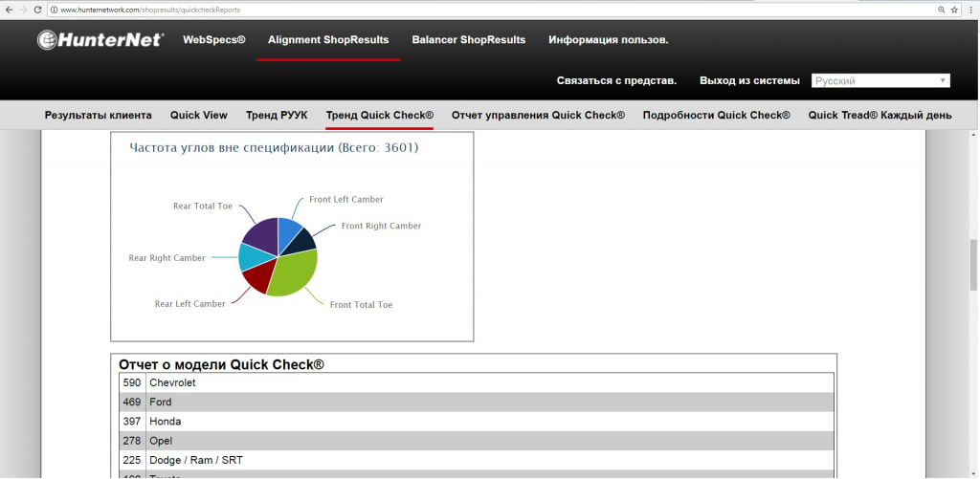Click the Отчет о модели Quick Check® heading

point(221,364)
